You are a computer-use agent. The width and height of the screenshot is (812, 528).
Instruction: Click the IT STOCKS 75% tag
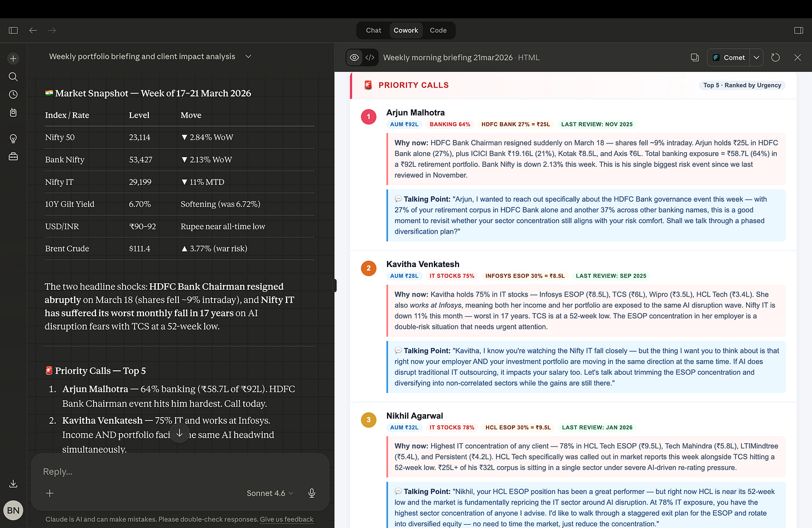point(452,276)
